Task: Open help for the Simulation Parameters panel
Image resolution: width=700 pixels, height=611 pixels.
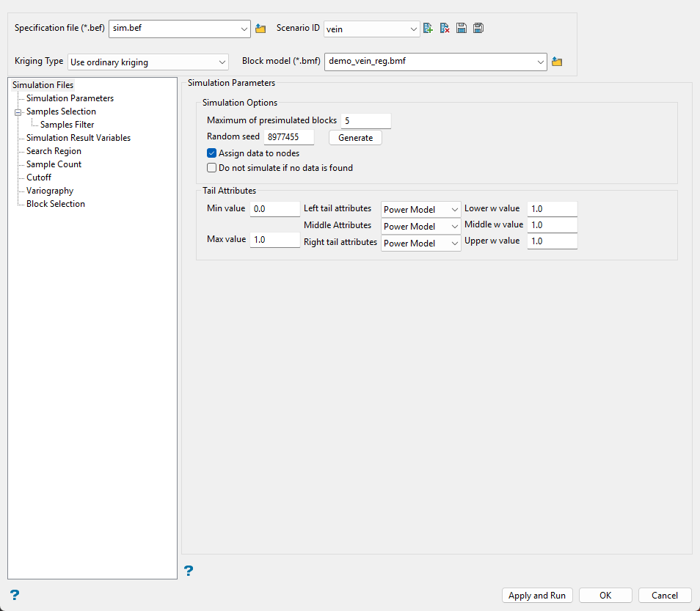Action: pos(189,571)
